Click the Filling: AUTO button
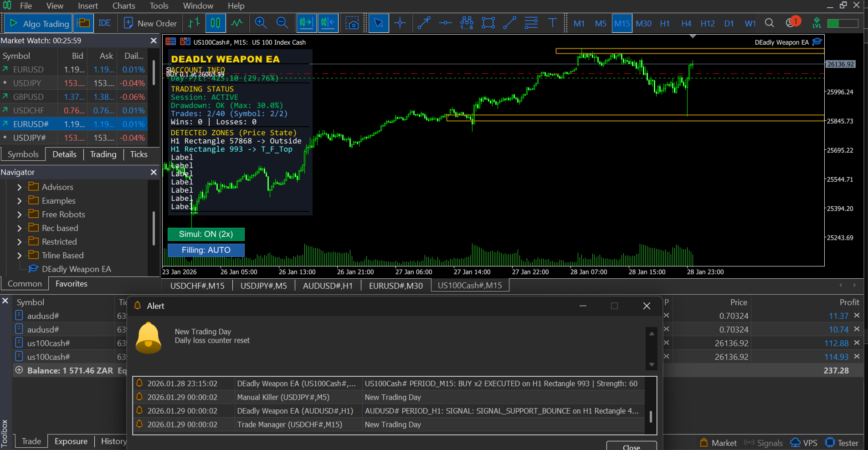This screenshot has height=450, width=868. click(206, 250)
